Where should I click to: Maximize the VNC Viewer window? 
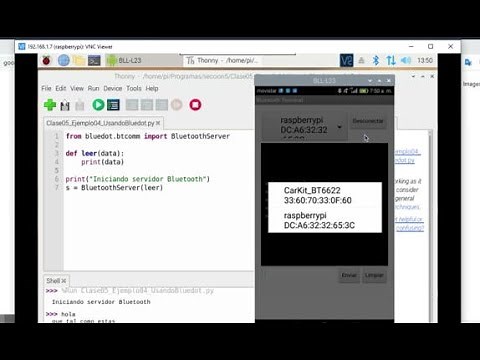click(431, 46)
